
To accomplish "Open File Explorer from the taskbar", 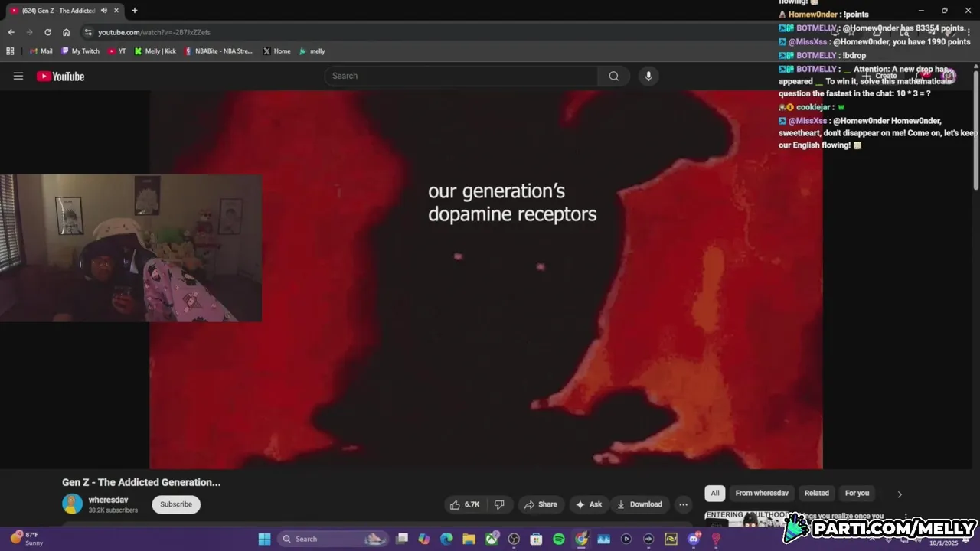I will pos(469,539).
